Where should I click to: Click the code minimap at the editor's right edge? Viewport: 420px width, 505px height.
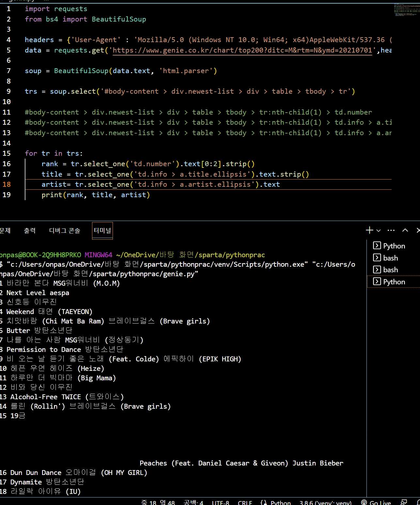406,9
